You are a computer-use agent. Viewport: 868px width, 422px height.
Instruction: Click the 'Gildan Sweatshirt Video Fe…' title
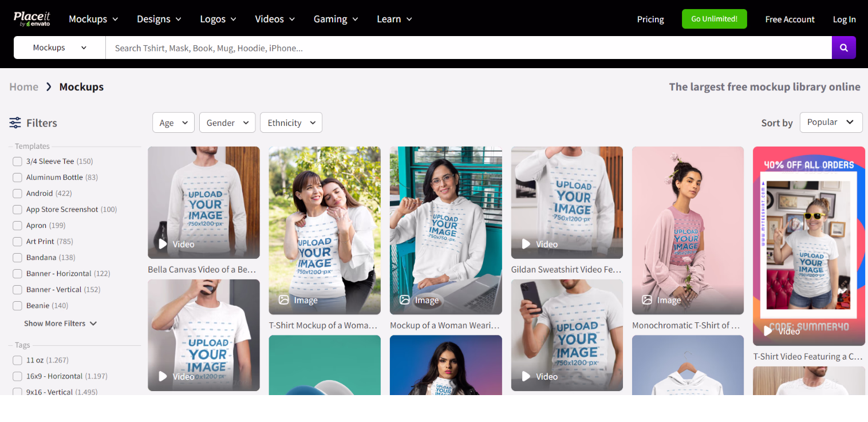coord(566,269)
